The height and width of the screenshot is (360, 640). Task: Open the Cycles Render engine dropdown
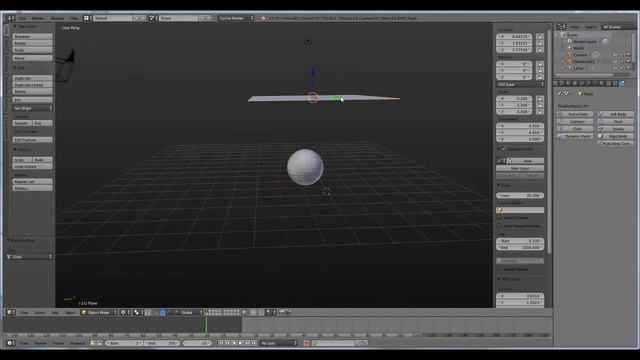[x=236, y=18]
